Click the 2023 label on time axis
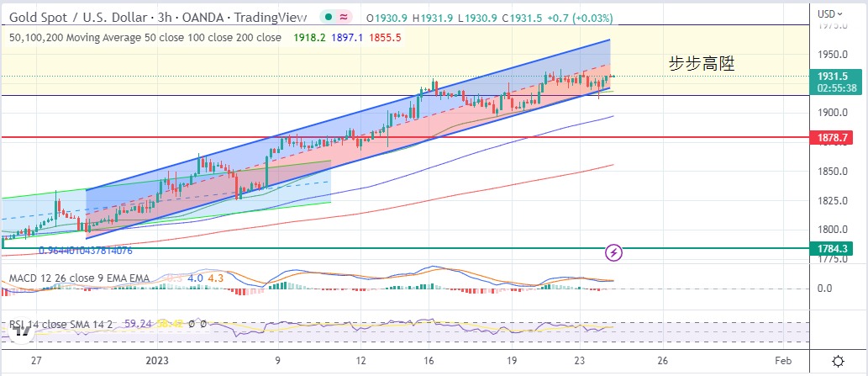This screenshot has height=376, width=868. [x=157, y=361]
